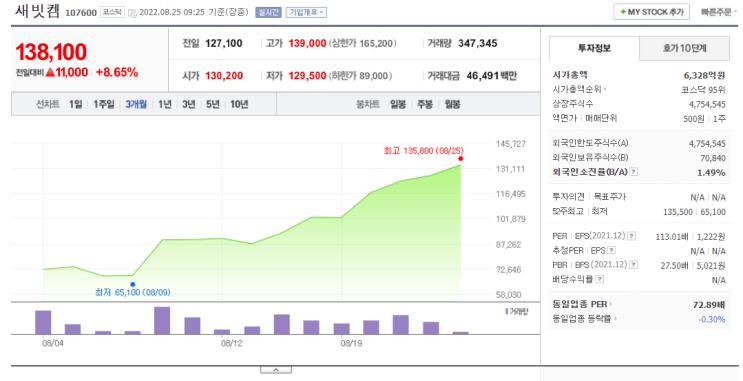Click the help icon next to 배당수익률
This screenshot has height=381, width=743.
(x=600, y=279)
